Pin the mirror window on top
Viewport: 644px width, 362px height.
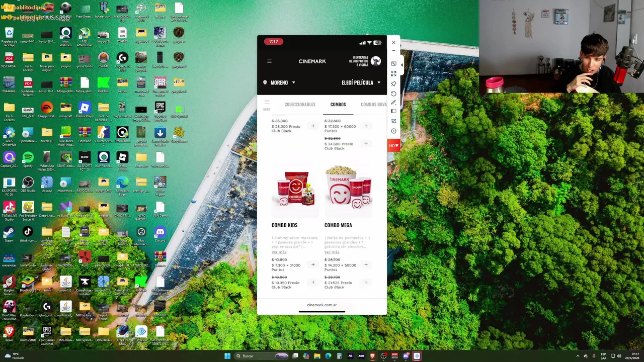pyautogui.click(x=393, y=83)
